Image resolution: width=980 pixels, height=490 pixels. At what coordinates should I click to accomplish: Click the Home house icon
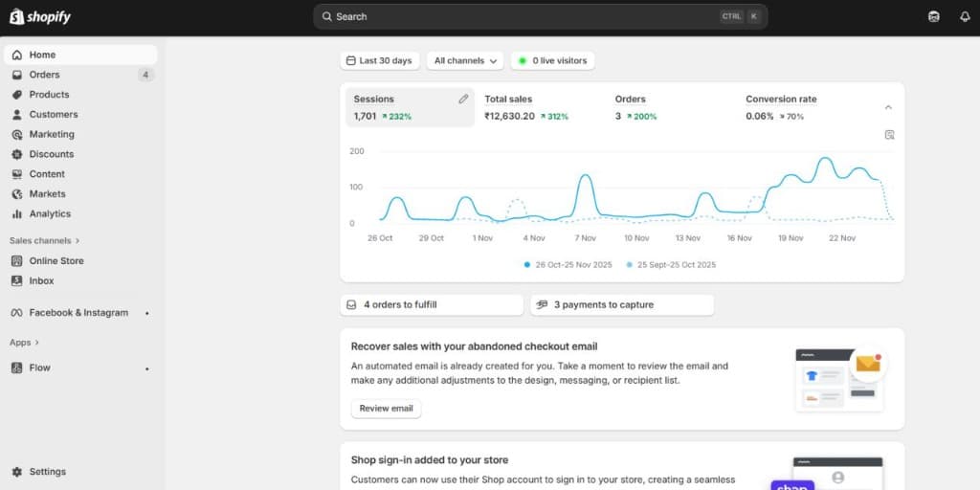point(17,55)
